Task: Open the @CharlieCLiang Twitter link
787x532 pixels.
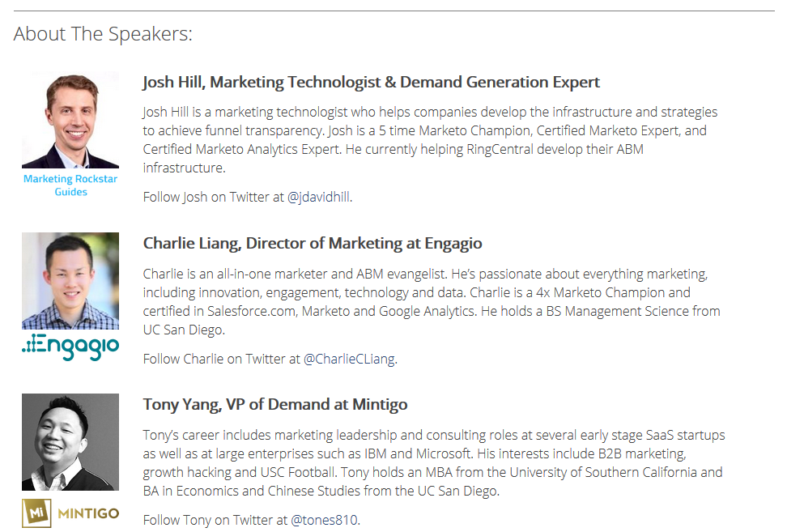Action: tap(349, 359)
